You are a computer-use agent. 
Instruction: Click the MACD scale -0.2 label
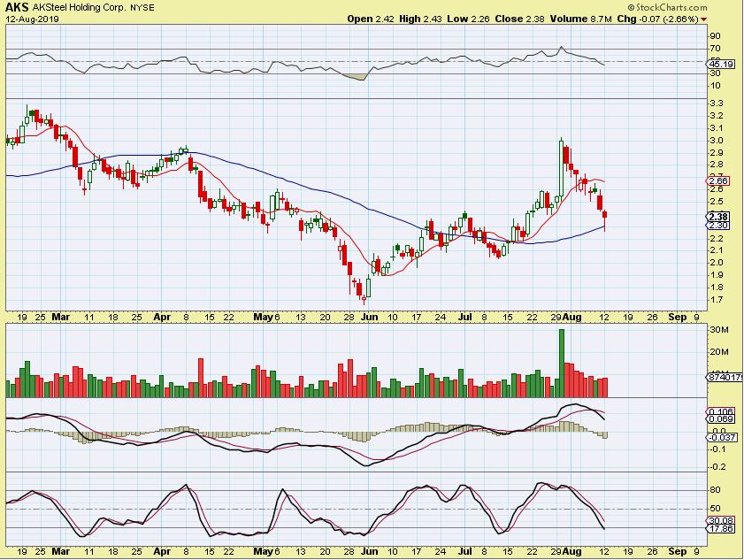(x=717, y=467)
